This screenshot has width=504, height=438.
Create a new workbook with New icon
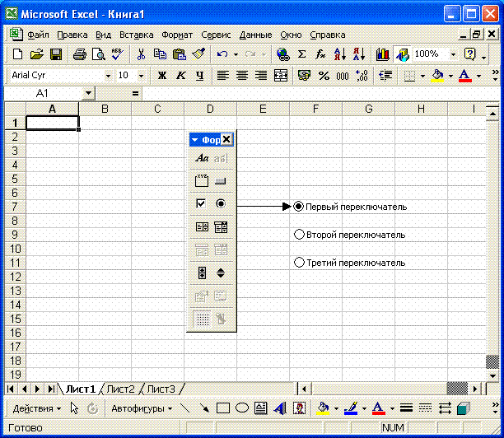[17, 54]
